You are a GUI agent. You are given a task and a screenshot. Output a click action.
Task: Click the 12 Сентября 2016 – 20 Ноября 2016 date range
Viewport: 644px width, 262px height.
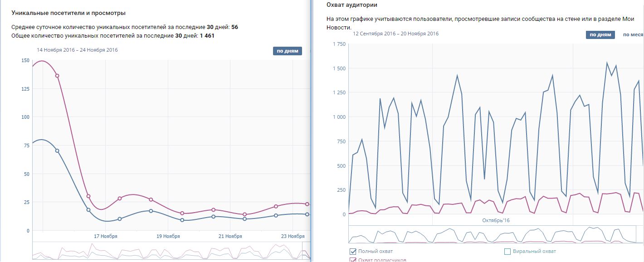coord(395,34)
